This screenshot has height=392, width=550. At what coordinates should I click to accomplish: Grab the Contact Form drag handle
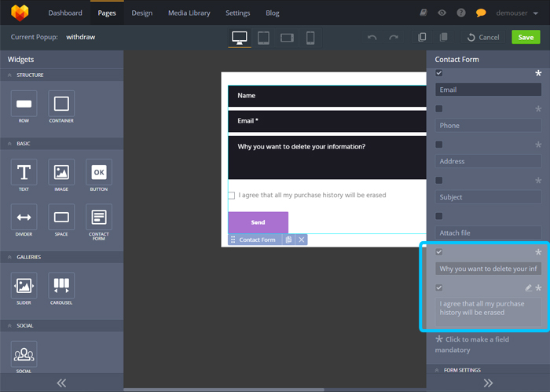coord(233,240)
